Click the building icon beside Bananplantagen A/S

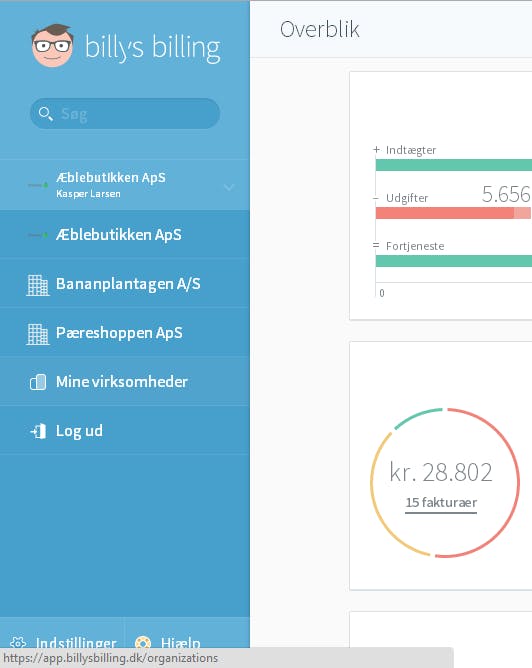click(x=38, y=285)
